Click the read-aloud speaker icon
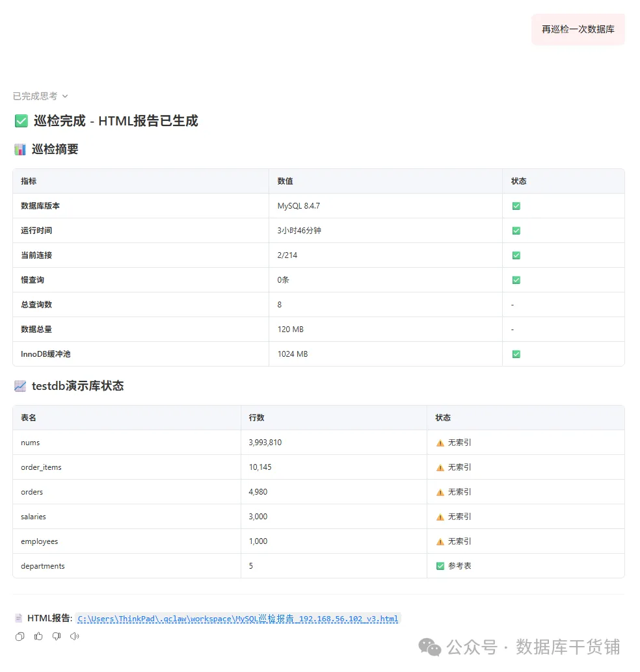This screenshot has height=672, width=640. [x=74, y=636]
